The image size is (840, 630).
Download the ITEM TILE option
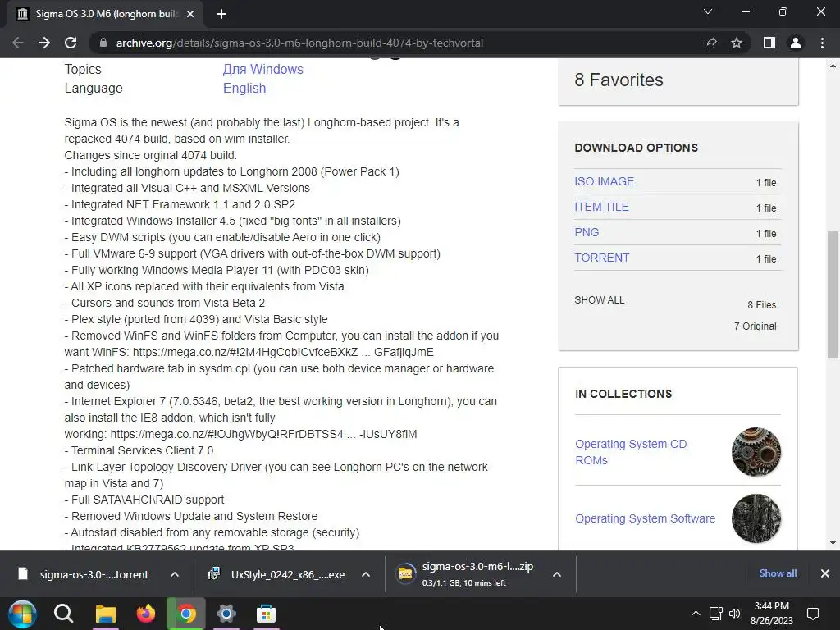click(x=601, y=207)
